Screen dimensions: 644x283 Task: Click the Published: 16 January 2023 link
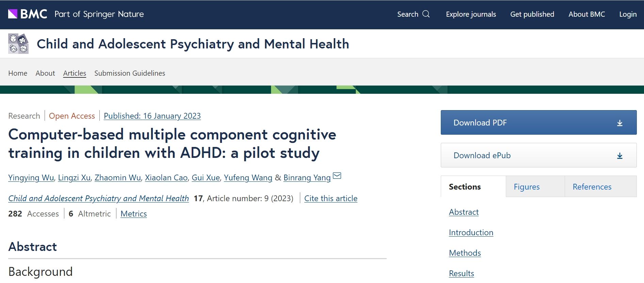coord(152,116)
